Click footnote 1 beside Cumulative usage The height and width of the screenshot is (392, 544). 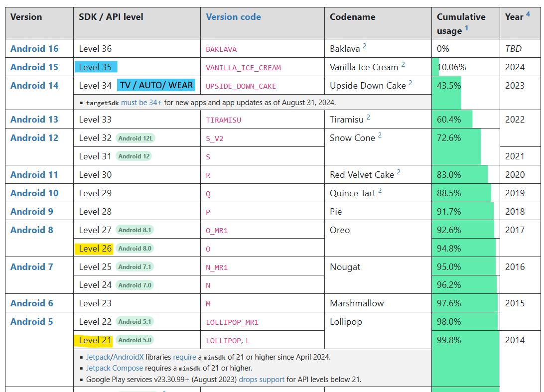click(x=467, y=28)
